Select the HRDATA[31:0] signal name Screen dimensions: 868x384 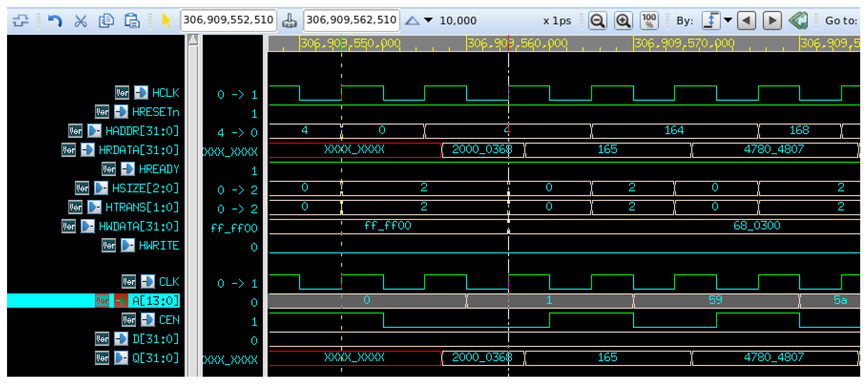coord(139,150)
